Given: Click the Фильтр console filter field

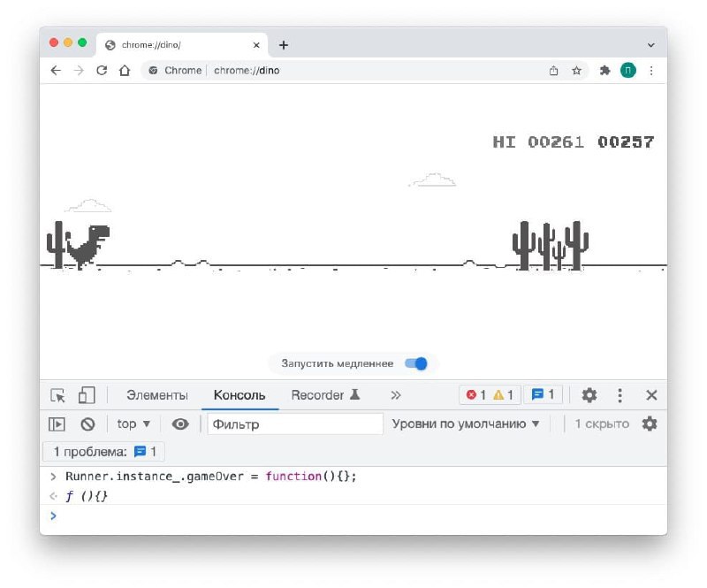Looking at the screenshot, I should tap(295, 424).
